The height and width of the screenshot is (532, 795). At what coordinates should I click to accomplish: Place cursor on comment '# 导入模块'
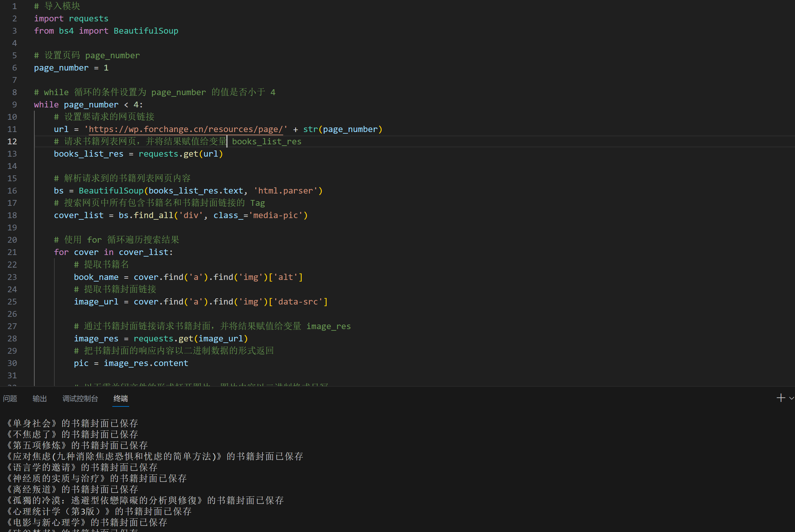(x=57, y=6)
